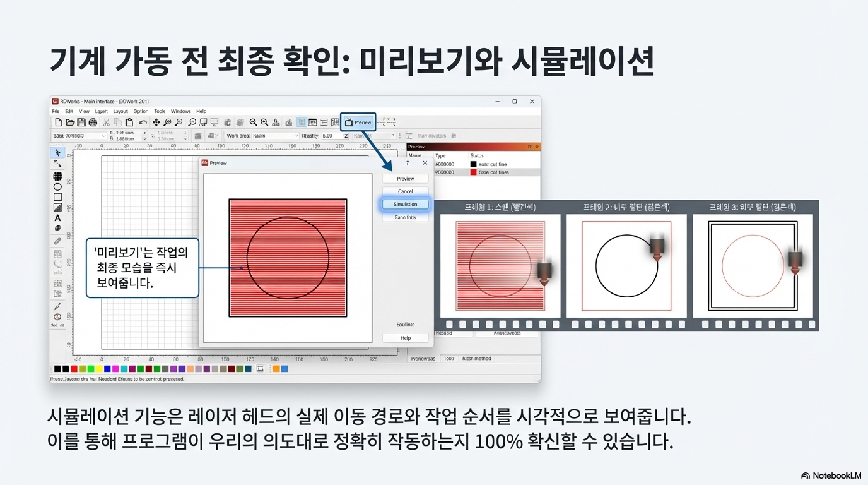Open a file via the folder icon
The width and height of the screenshot is (868, 485).
(x=70, y=122)
